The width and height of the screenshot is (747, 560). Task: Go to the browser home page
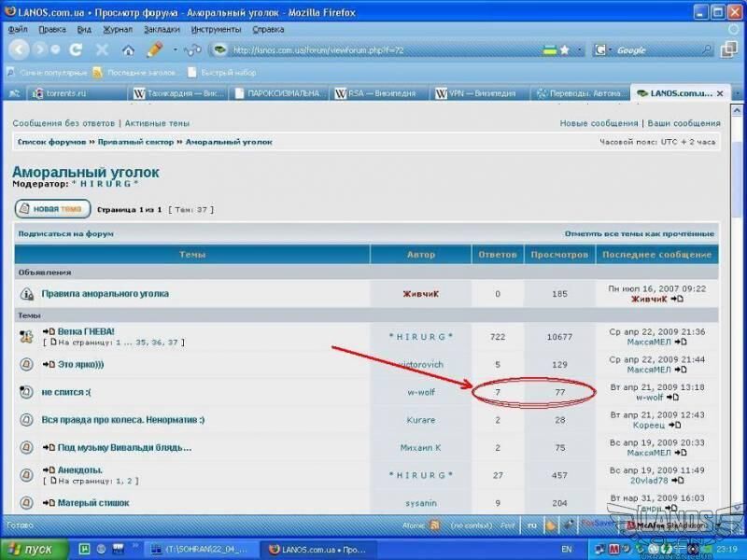tap(128, 49)
